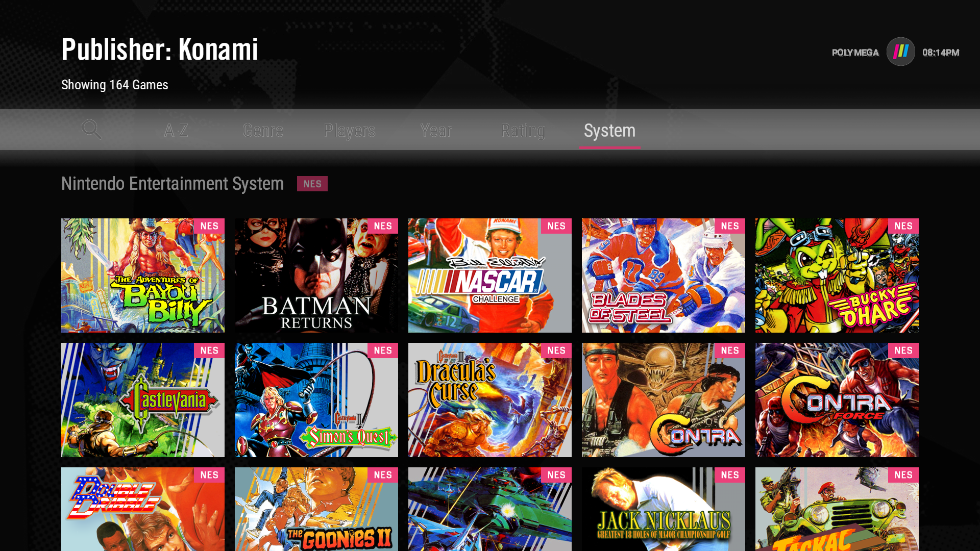The image size is (980, 551).
Task: Open the Jack Nicklaus golf cover
Action: click(664, 509)
